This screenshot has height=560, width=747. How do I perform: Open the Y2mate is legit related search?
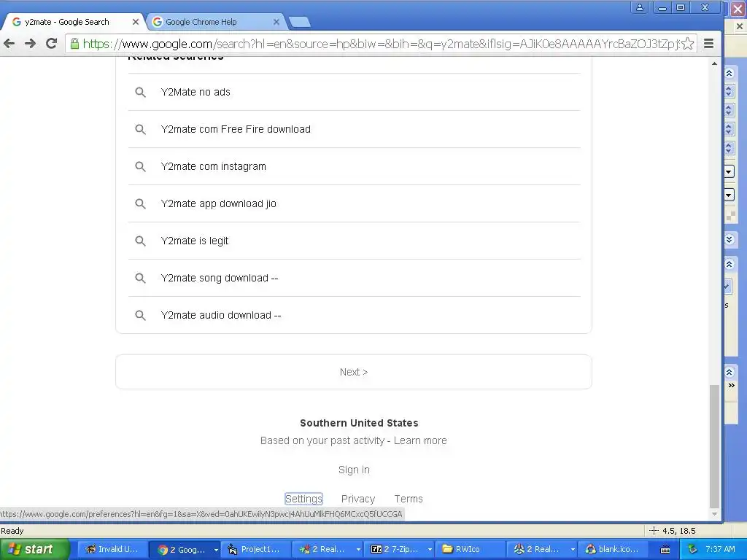point(354,241)
